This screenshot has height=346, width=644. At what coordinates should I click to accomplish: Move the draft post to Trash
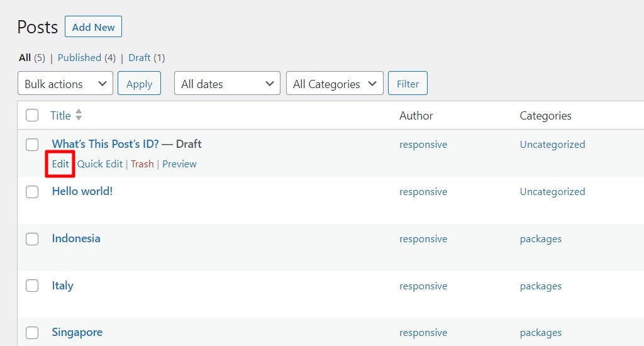click(x=142, y=164)
